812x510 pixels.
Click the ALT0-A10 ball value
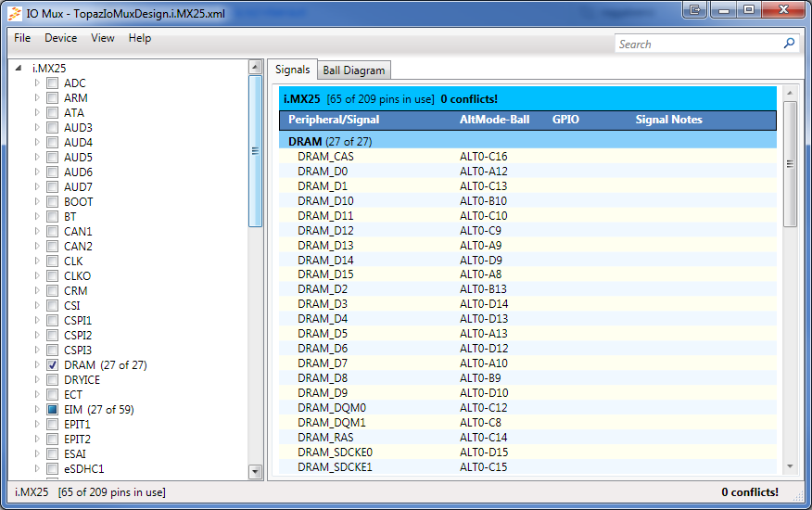point(484,363)
